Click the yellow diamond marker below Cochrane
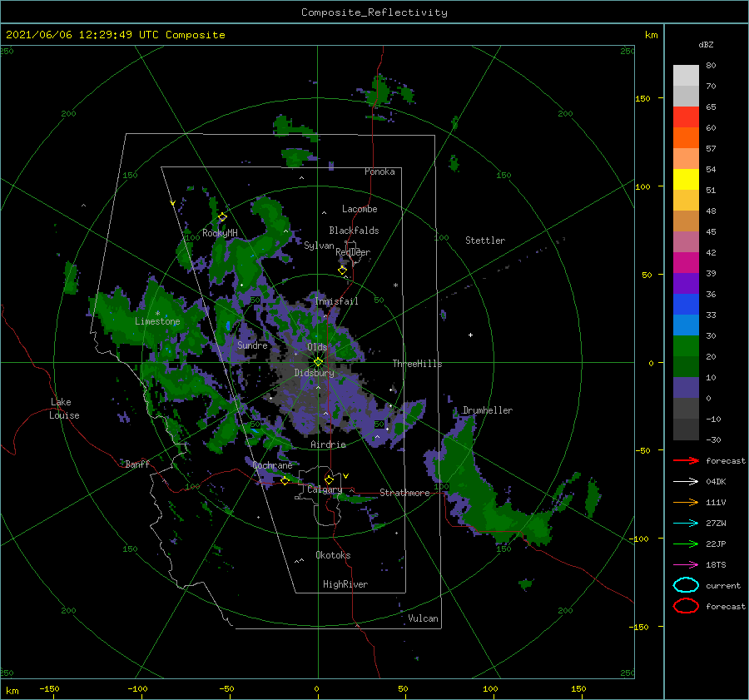Viewport: 749px width, 700px height. tap(285, 481)
